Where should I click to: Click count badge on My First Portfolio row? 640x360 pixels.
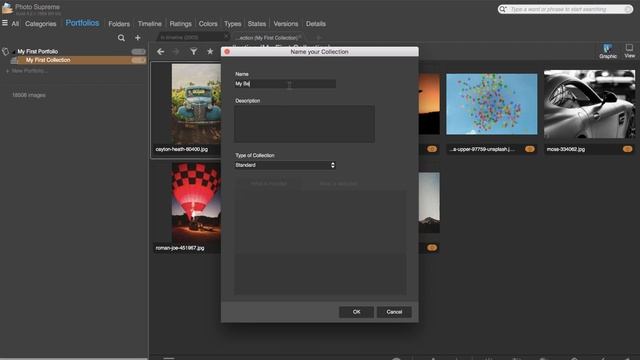(x=138, y=51)
